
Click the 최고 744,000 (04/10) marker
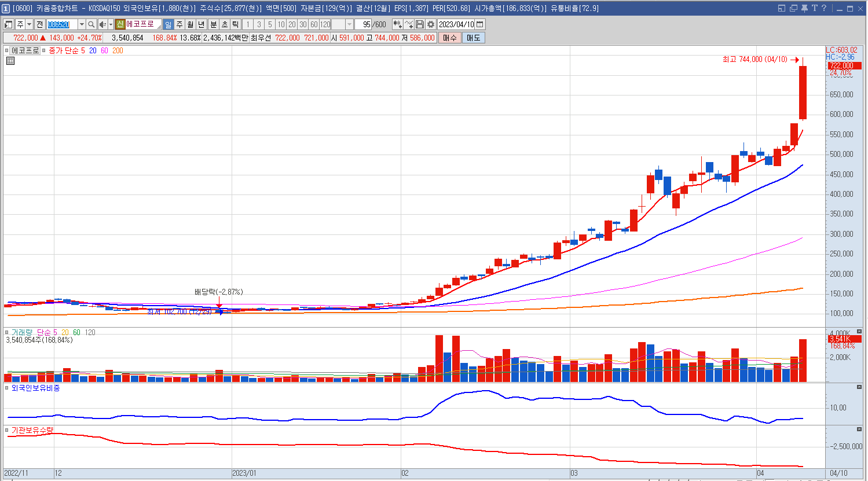pyautogui.click(x=755, y=59)
